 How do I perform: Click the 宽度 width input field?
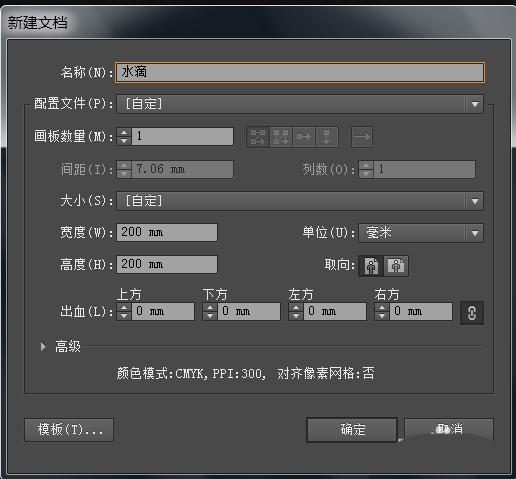click(167, 232)
